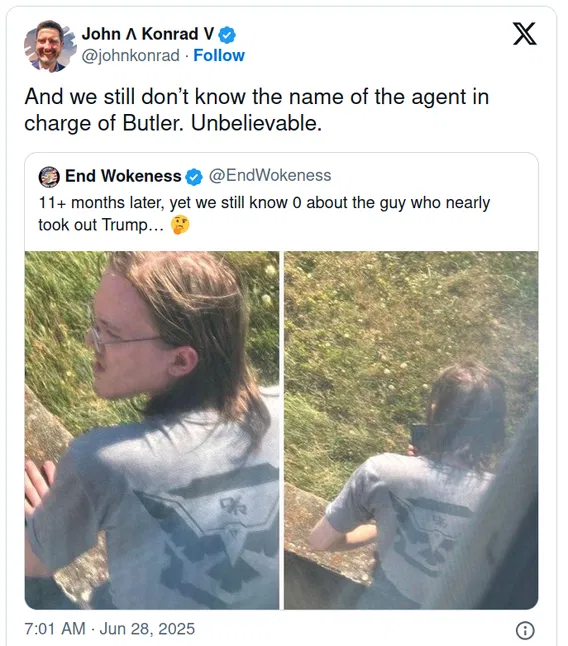Click the word 'Unbelievable.' in the tweet

(x=256, y=123)
